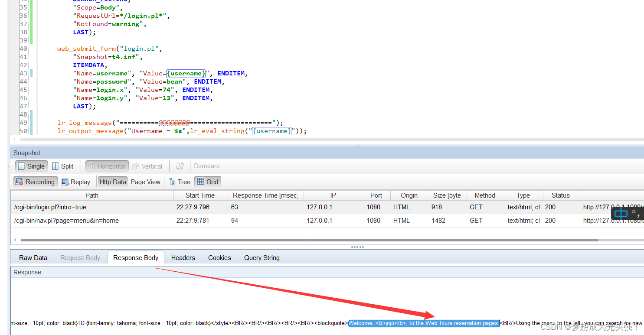
Task: Switch to Page View
Action: point(145,182)
